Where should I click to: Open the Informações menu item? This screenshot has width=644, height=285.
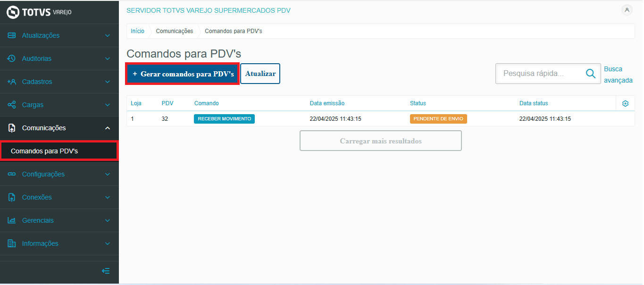click(59, 243)
